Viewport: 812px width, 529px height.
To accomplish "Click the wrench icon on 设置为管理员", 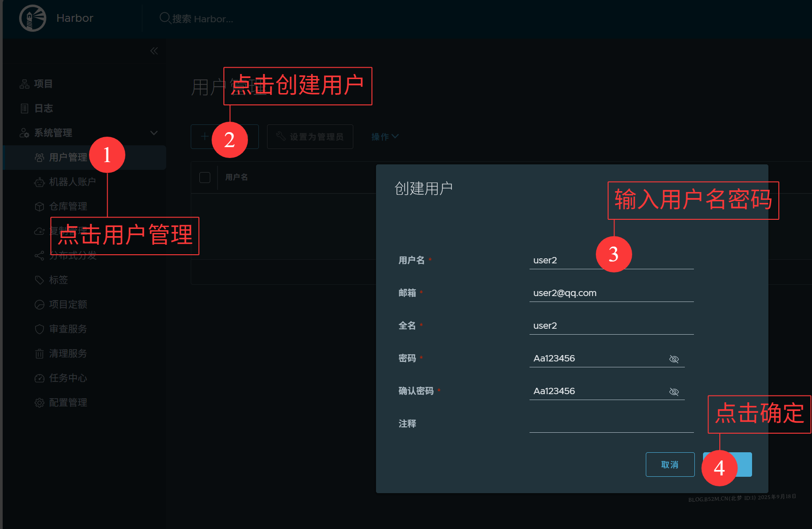I will click(x=282, y=136).
